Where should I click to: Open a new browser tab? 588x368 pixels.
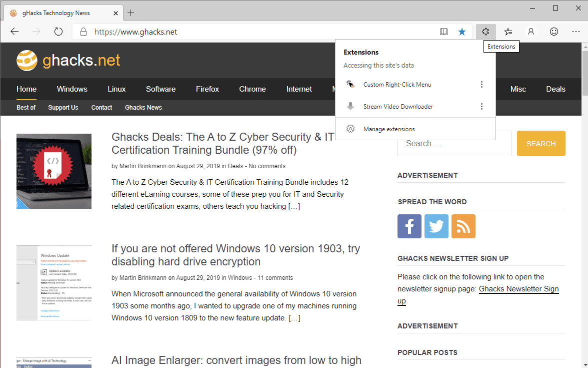[130, 13]
